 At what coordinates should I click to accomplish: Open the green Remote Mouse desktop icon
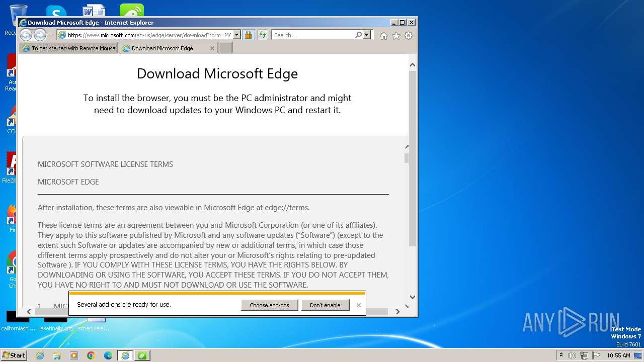[132, 10]
